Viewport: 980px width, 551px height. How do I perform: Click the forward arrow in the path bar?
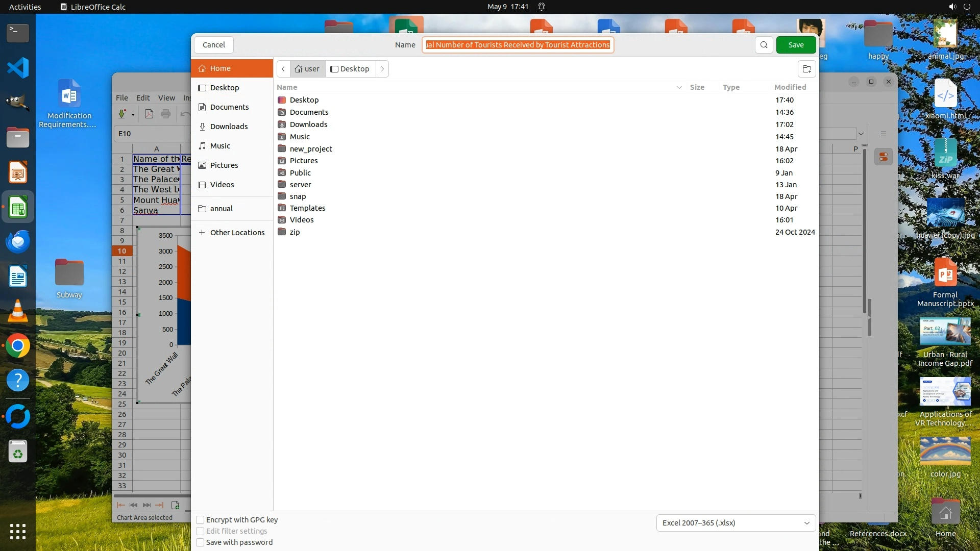click(x=382, y=69)
